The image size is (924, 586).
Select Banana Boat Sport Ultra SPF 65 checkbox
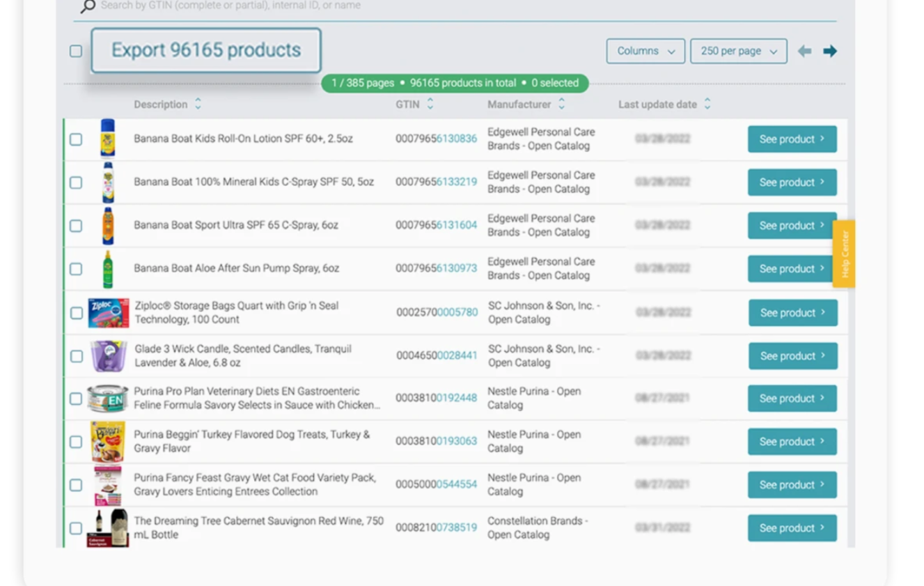[76, 226]
